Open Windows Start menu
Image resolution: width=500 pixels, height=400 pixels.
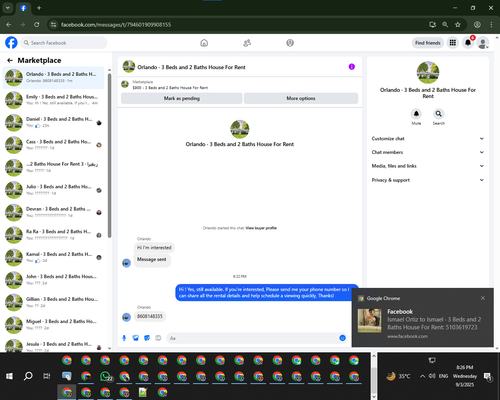9,376
